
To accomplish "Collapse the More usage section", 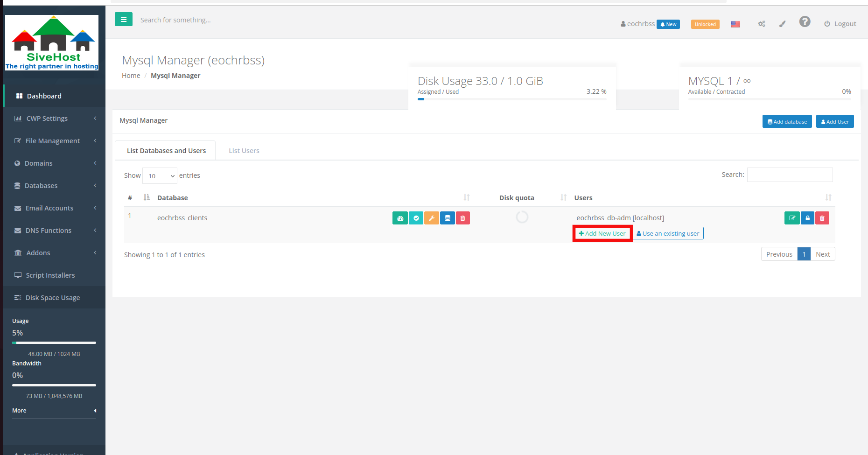I will 54,411.
